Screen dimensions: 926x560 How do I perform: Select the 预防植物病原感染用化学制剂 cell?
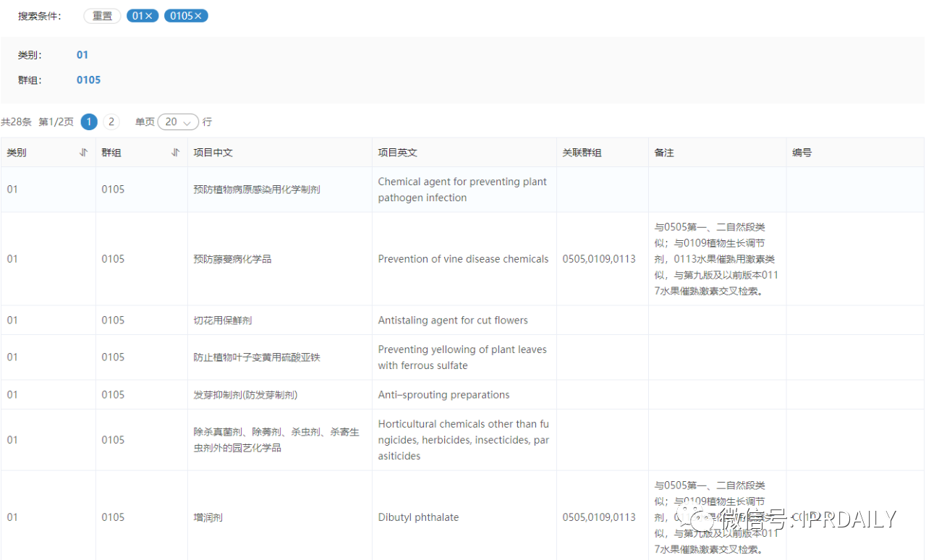point(279,190)
